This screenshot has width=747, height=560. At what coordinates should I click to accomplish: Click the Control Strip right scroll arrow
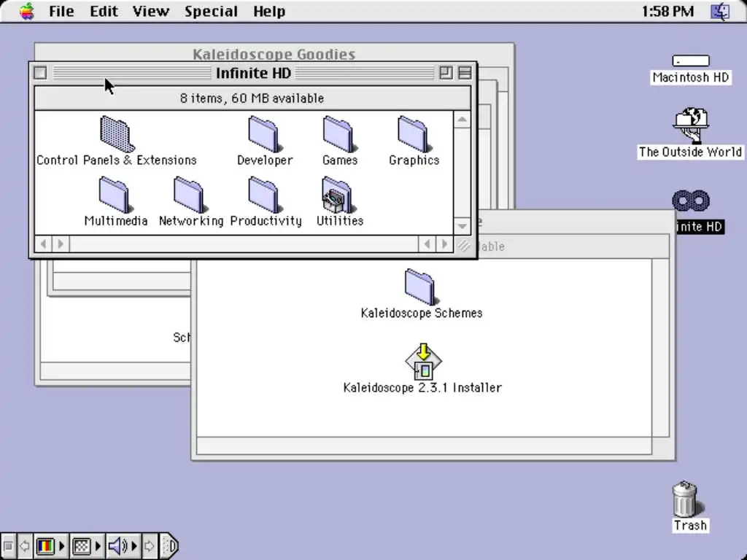click(x=149, y=545)
